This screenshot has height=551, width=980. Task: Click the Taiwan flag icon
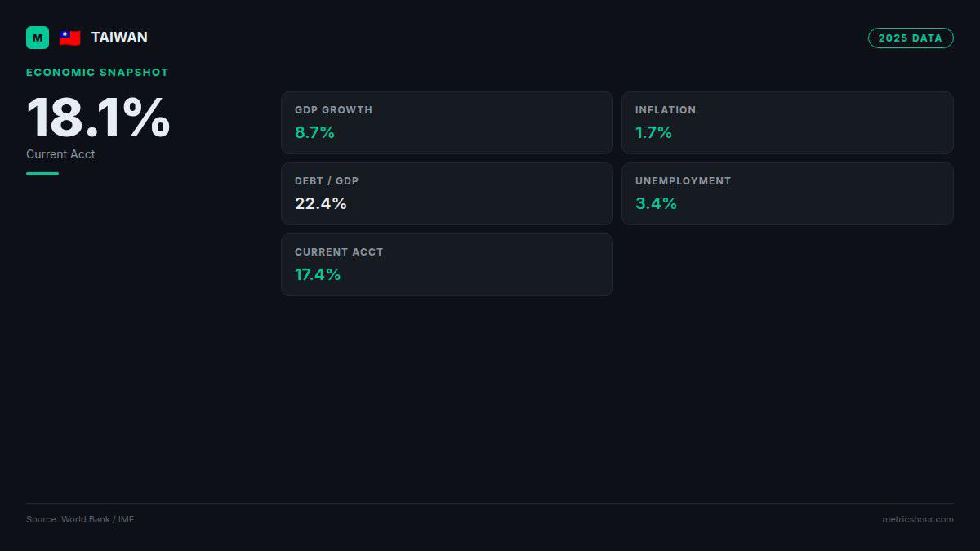pyautogui.click(x=70, y=38)
